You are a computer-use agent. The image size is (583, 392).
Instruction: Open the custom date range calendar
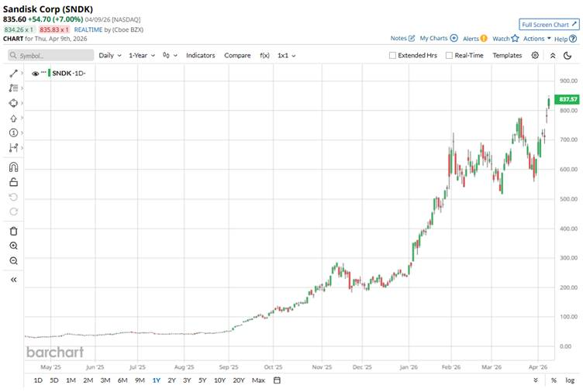click(x=277, y=380)
